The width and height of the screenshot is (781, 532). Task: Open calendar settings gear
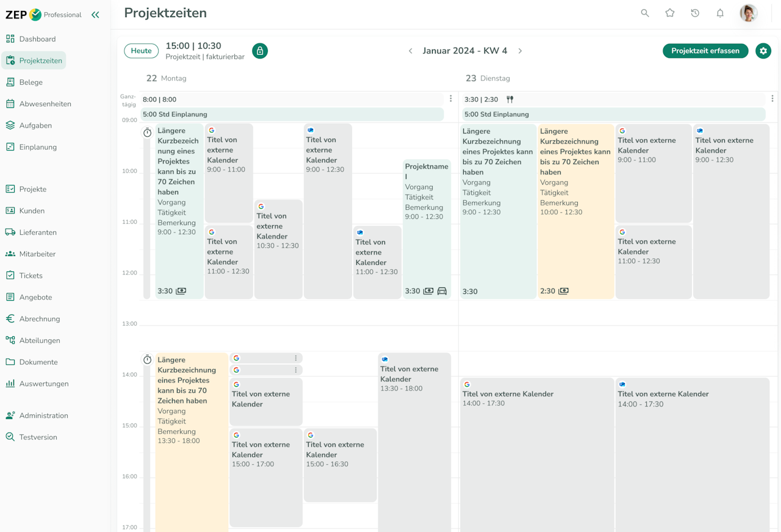[x=763, y=51]
